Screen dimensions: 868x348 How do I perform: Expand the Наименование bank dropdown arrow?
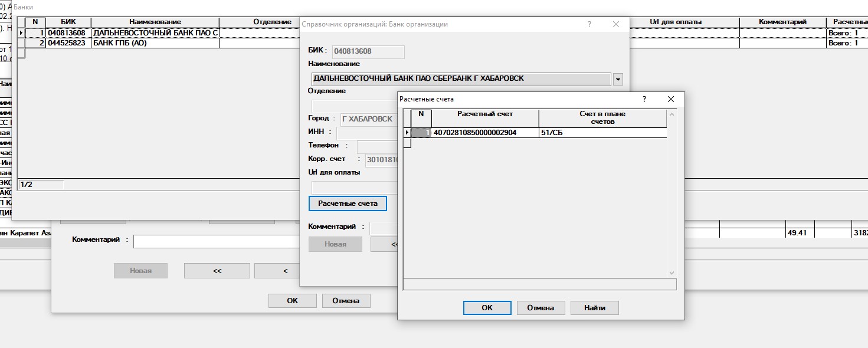[618, 79]
